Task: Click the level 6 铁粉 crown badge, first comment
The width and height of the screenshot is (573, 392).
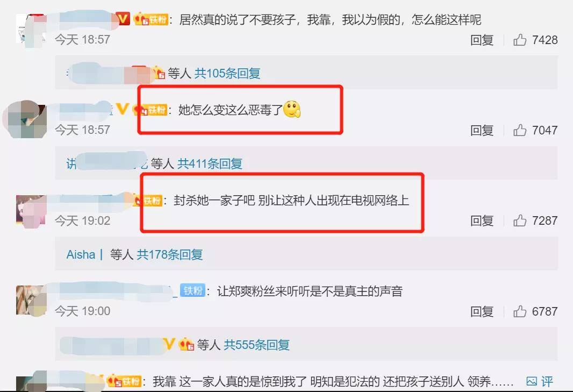Action: coord(151,19)
